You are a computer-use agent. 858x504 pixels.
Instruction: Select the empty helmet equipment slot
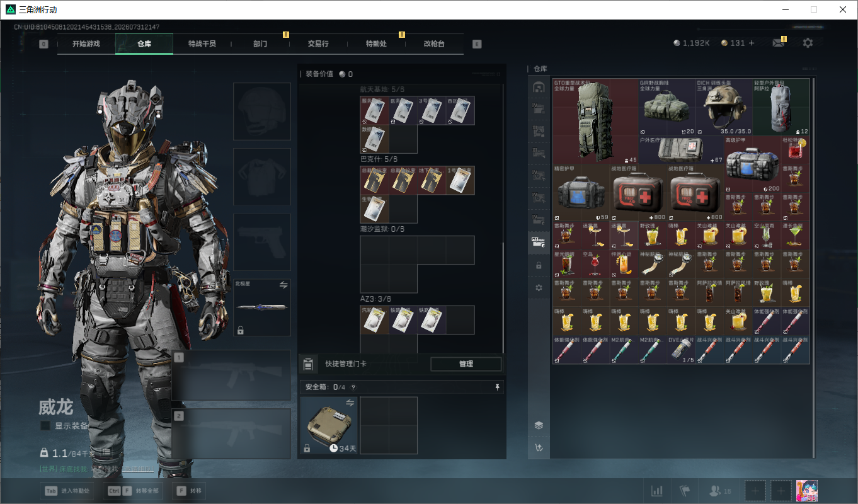tap(262, 112)
